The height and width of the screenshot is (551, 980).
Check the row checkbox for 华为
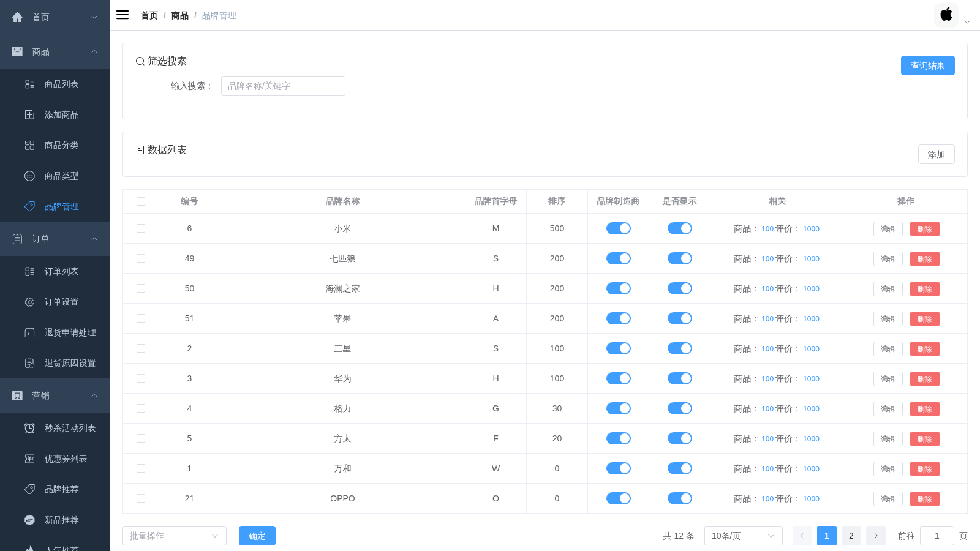tap(141, 378)
